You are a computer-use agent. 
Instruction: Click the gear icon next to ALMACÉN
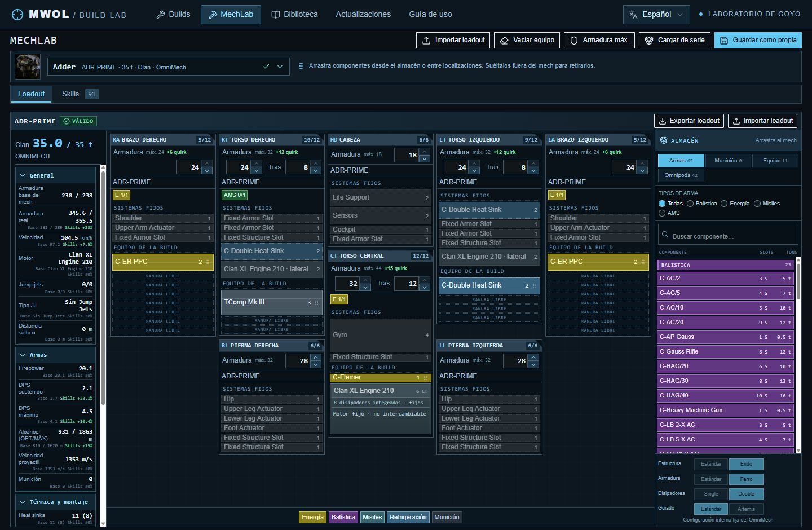coord(663,140)
